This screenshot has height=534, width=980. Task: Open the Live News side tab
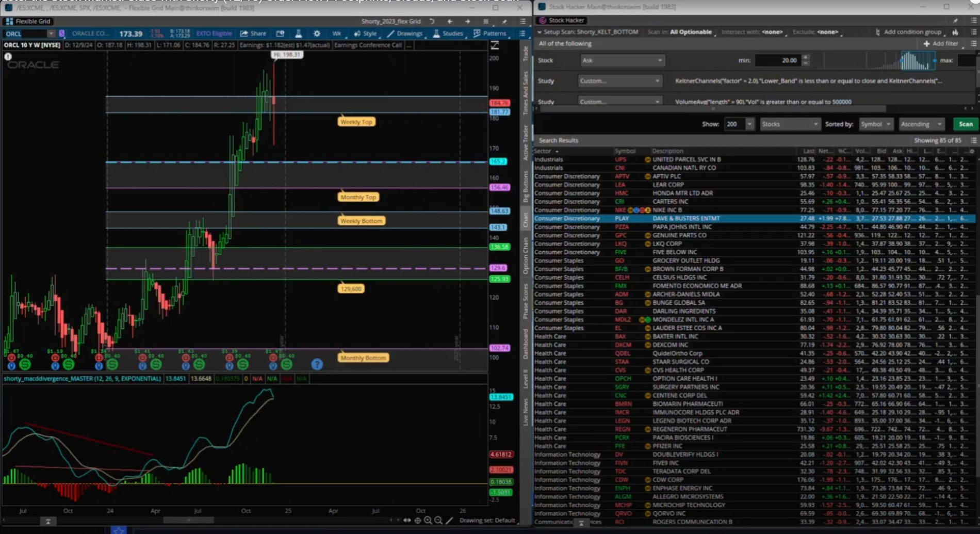[526, 412]
